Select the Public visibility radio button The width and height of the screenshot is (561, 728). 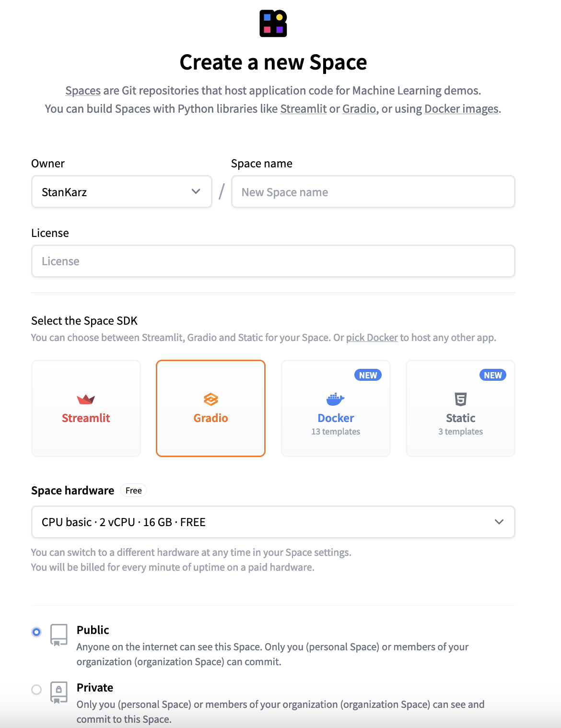(x=36, y=632)
